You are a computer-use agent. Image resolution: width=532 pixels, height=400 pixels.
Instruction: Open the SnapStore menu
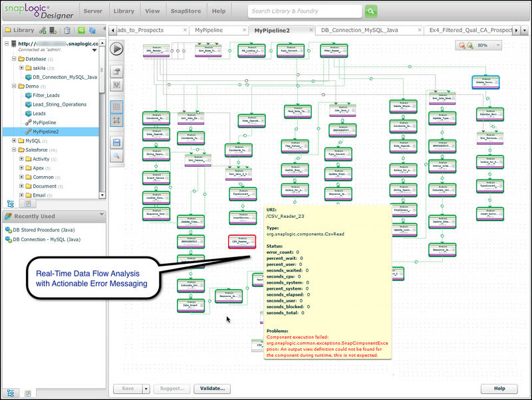pos(186,11)
